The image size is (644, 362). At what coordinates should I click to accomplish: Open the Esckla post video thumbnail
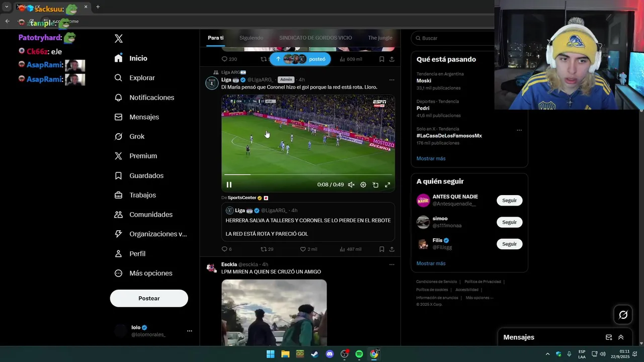point(274,312)
